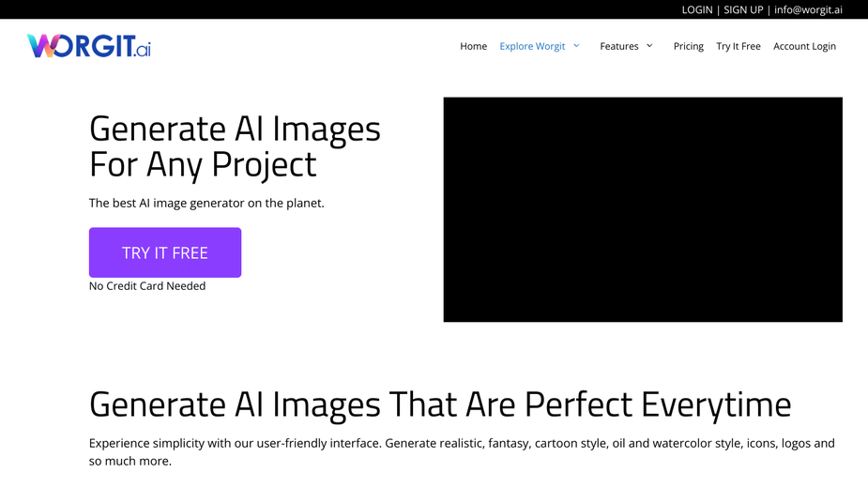Click the black video placeholder area
This screenshot has width=868, height=488.
(643, 209)
